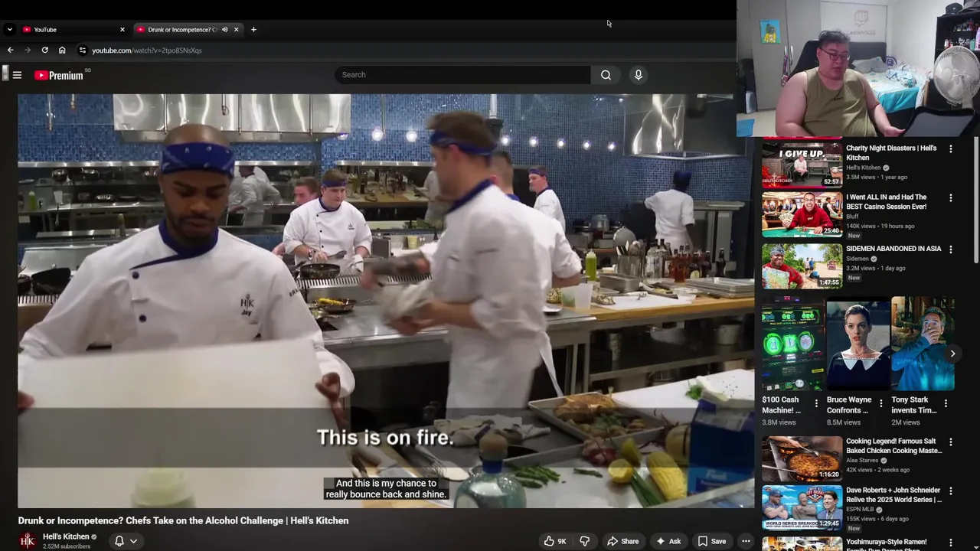Open the Hell's Kitchen channel name link
980x551 pixels.
(x=66, y=536)
